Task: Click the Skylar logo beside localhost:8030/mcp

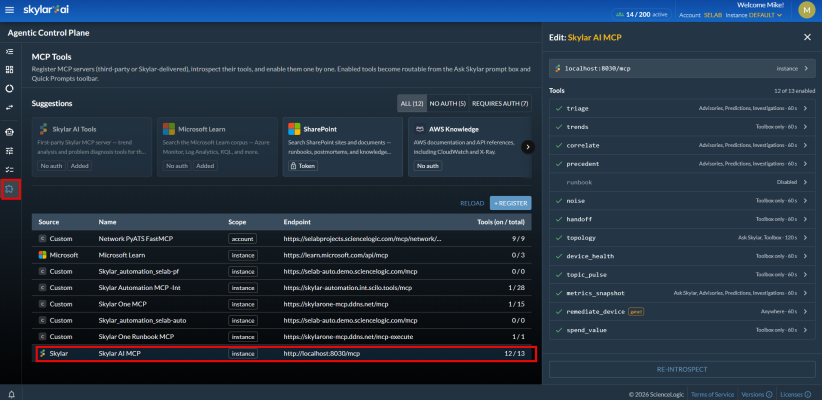Action: coord(558,69)
